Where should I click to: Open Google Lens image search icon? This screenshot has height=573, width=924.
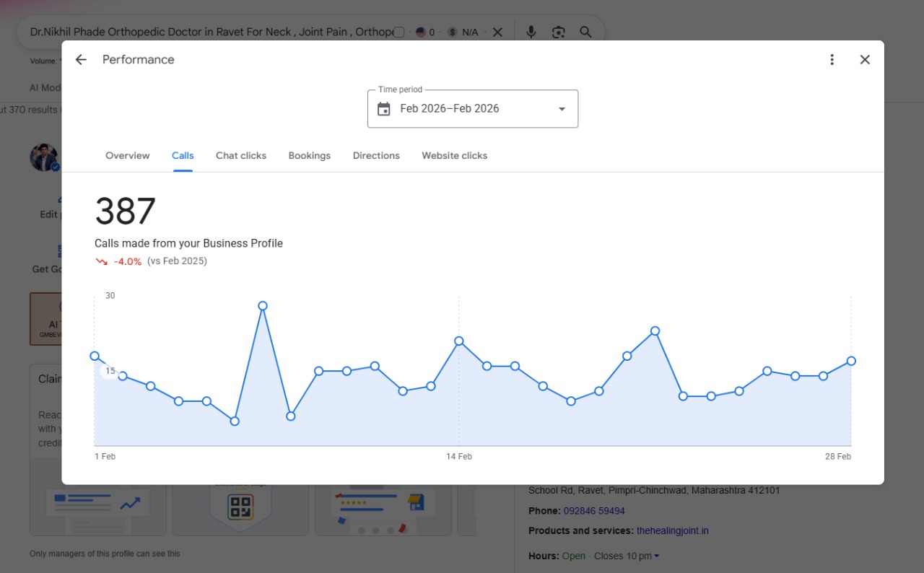(558, 32)
